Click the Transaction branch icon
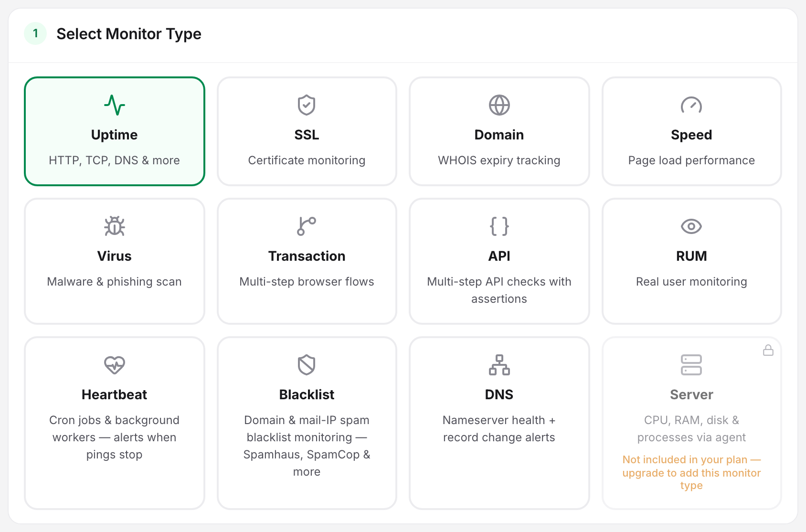The width and height of the screenshot is (806, 532). click(307, 226)
